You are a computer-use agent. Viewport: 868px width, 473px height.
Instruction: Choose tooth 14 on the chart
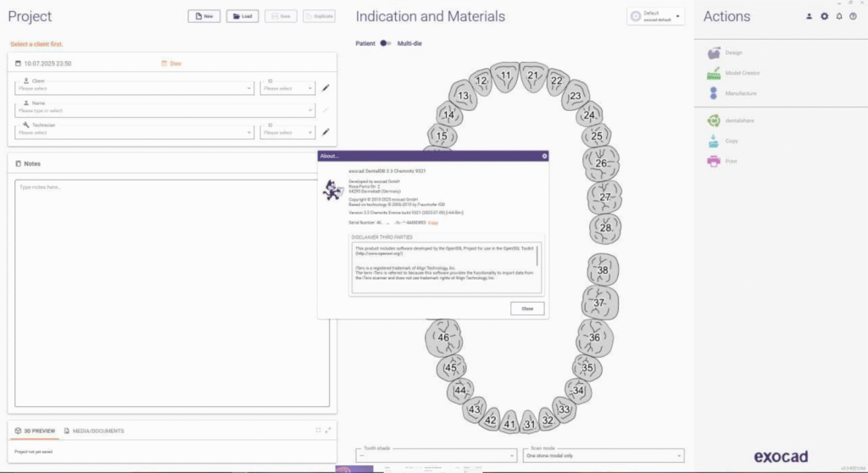pos(449,115)
